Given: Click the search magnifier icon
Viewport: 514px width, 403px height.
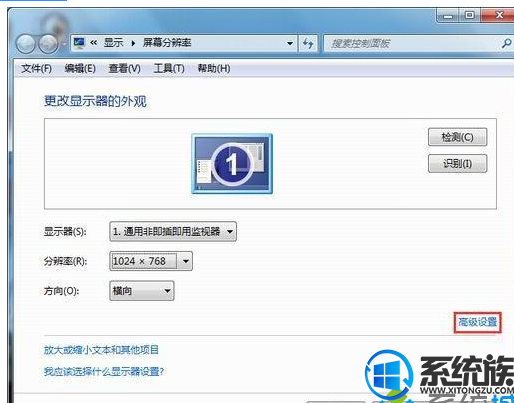Looking at the screenshot, I should 506,43.
